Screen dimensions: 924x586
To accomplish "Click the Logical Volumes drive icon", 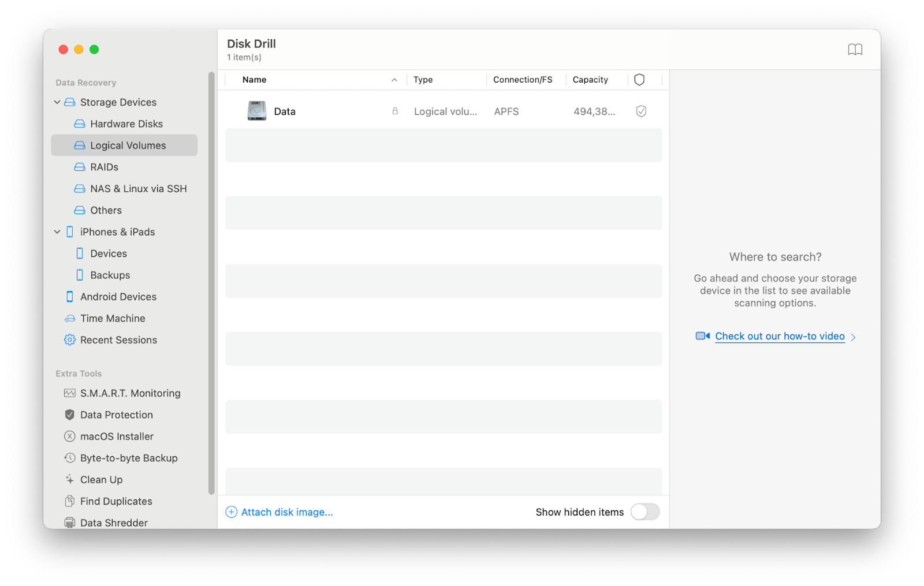I will pos(80,145).
